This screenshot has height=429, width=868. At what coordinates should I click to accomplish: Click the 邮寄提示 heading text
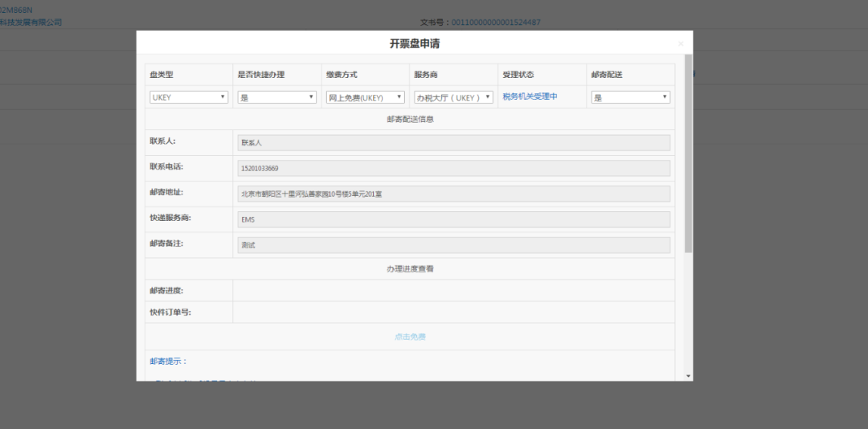click(x=168, y=362)
